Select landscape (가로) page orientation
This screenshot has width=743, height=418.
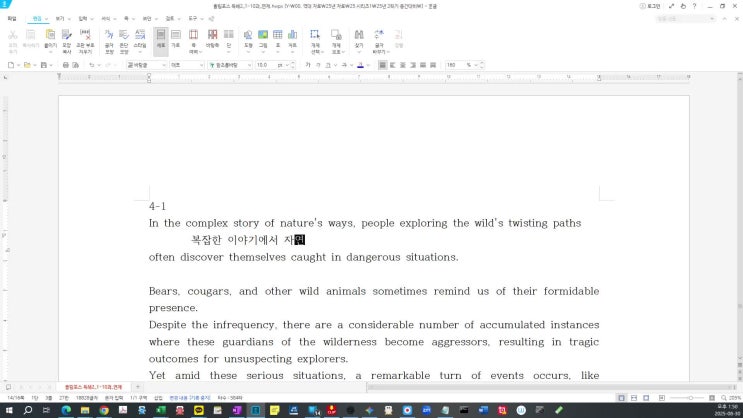pyautogui.click(x=176, y=38)
